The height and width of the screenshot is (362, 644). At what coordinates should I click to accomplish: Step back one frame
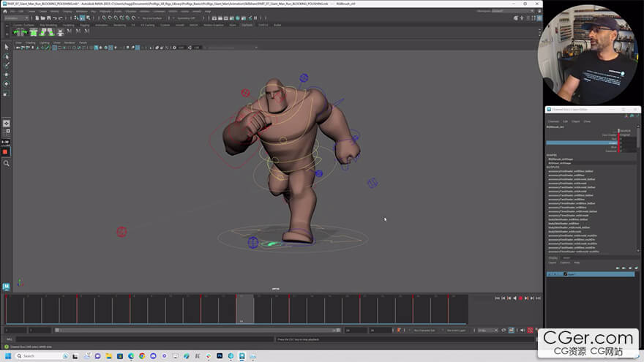click(503, 298)
